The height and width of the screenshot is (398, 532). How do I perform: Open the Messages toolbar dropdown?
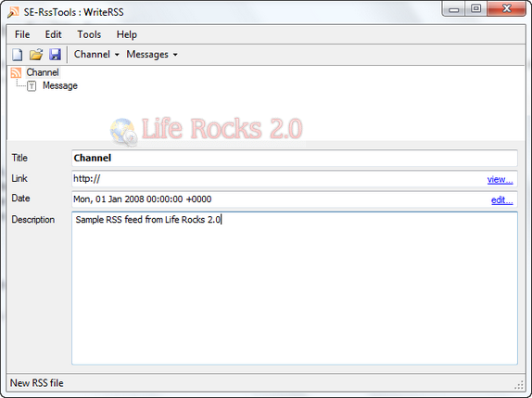coord(152,55)
